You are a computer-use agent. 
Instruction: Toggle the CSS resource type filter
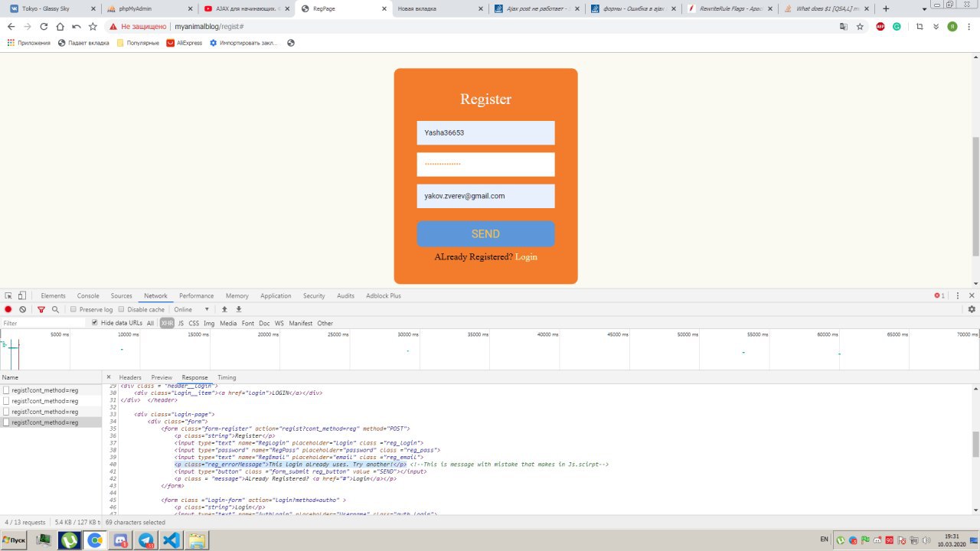[x=194, y=323]
